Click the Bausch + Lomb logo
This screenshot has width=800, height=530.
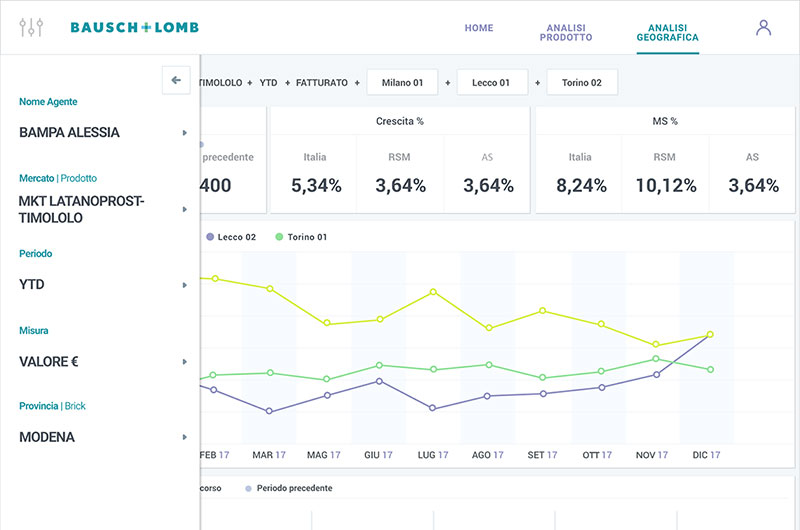(x=135, y=27)
